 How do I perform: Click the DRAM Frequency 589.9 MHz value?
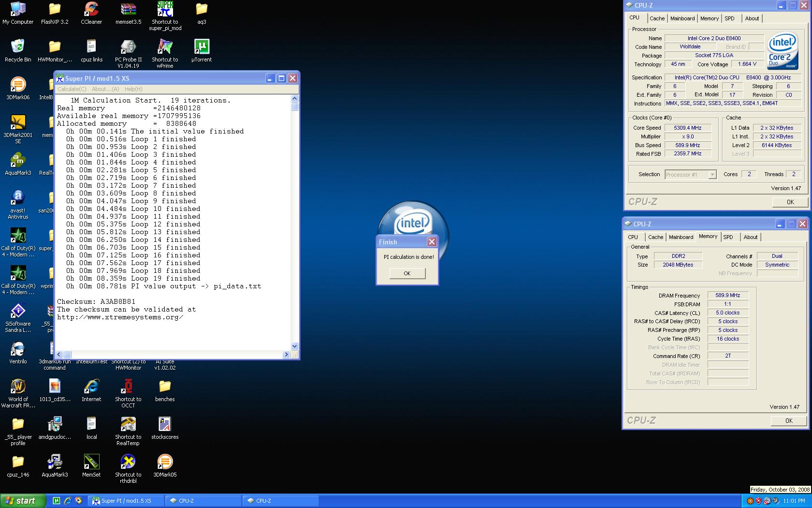coord(728,295)
